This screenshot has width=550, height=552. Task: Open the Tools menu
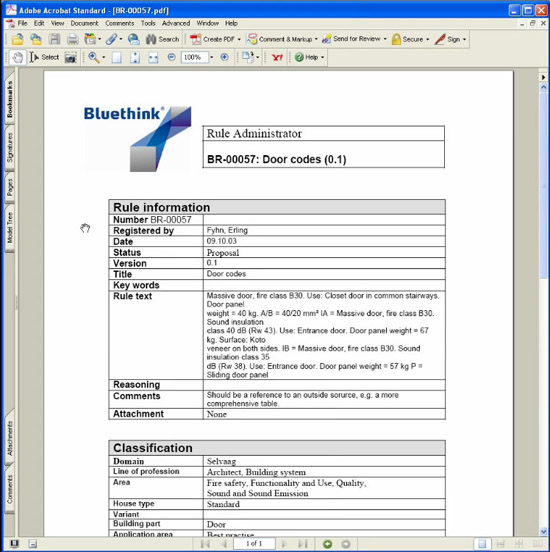pyautogui.click(x=148, y=23)
